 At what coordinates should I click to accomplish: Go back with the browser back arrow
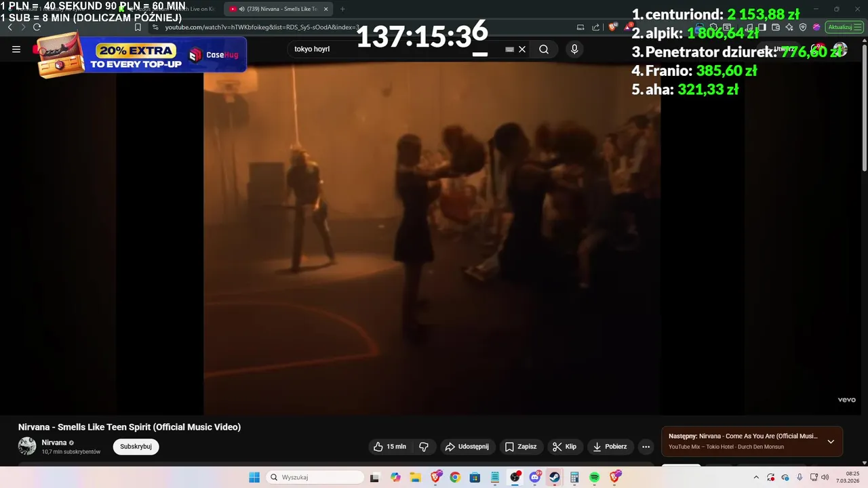tap(9, 27)
